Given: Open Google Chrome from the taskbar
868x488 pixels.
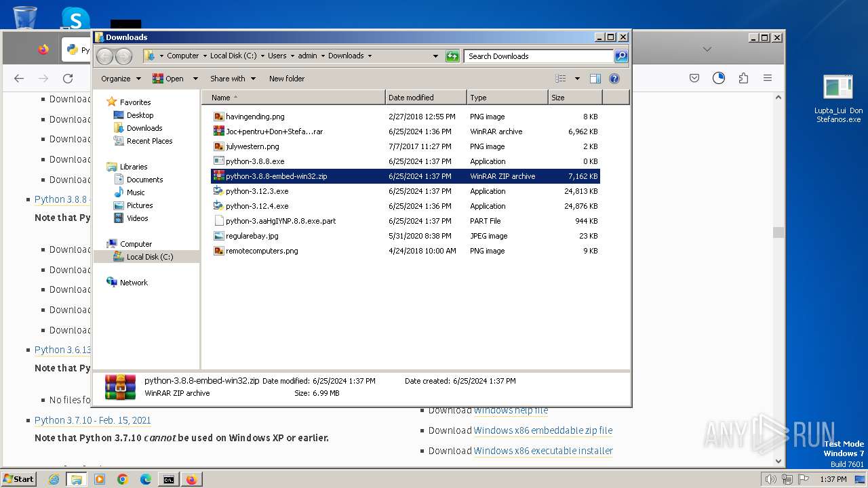Looking at the screenshot, I should tap(123, 479).
